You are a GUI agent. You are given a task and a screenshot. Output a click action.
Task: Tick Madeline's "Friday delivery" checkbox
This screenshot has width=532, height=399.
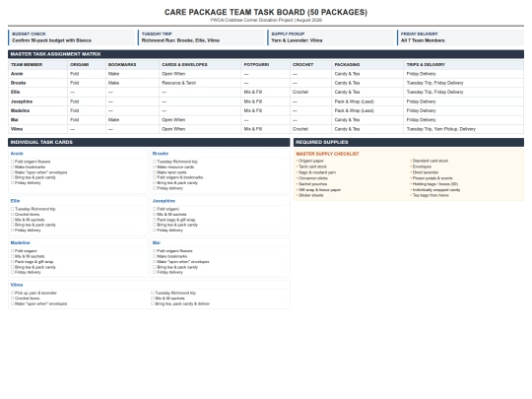pos(12,272)
